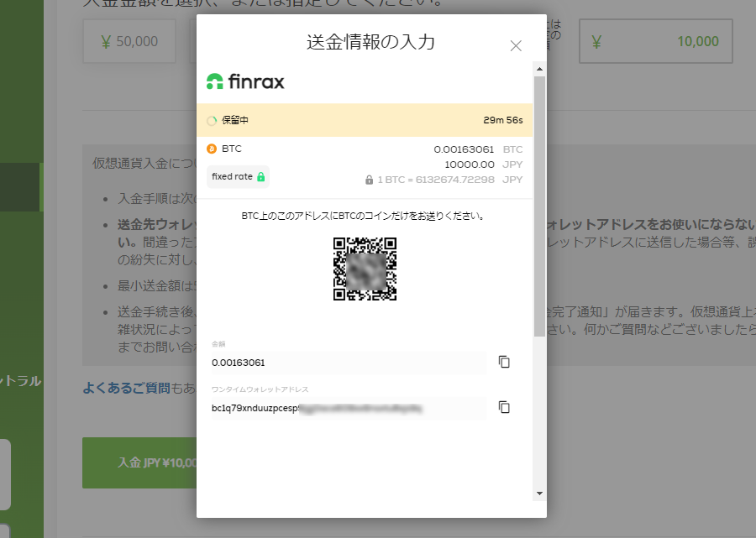Click the finrax logo
Image resolution: width=756 pixels, height=538 pixels.
[245, 81]
